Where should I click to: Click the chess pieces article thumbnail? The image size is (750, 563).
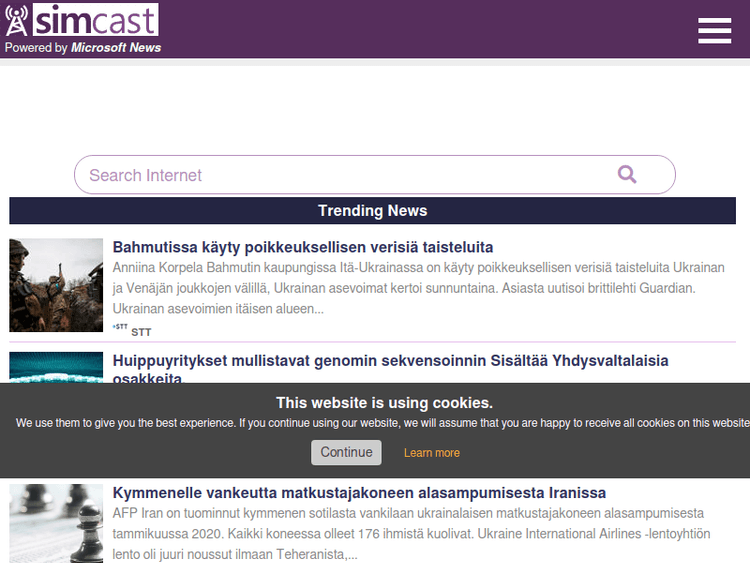[56, 523]
